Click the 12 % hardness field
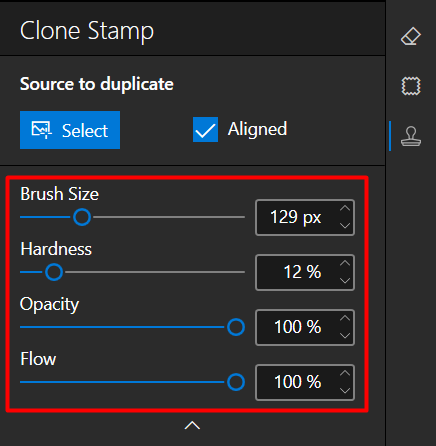Screen dimensions: 436x446 click(x=305, y=272)
